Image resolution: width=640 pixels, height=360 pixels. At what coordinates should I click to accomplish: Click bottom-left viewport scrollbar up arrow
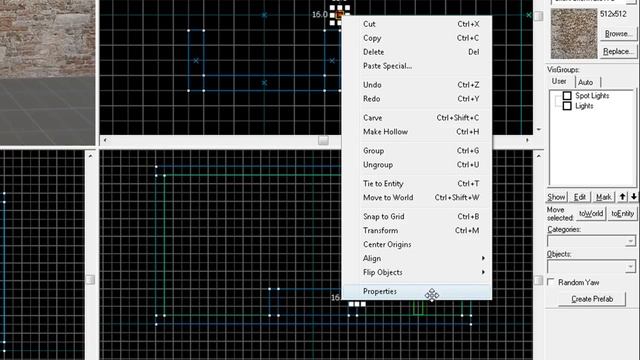pos(90,156)
